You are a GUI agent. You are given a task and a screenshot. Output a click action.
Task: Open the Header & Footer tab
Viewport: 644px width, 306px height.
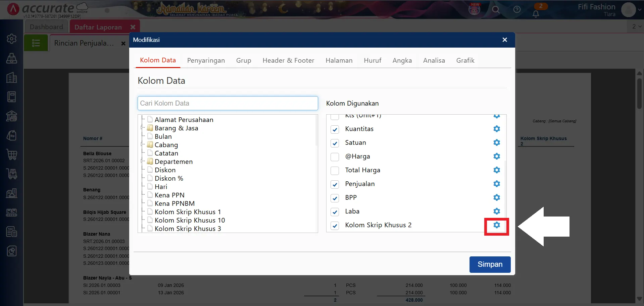(x=288, y=61)
